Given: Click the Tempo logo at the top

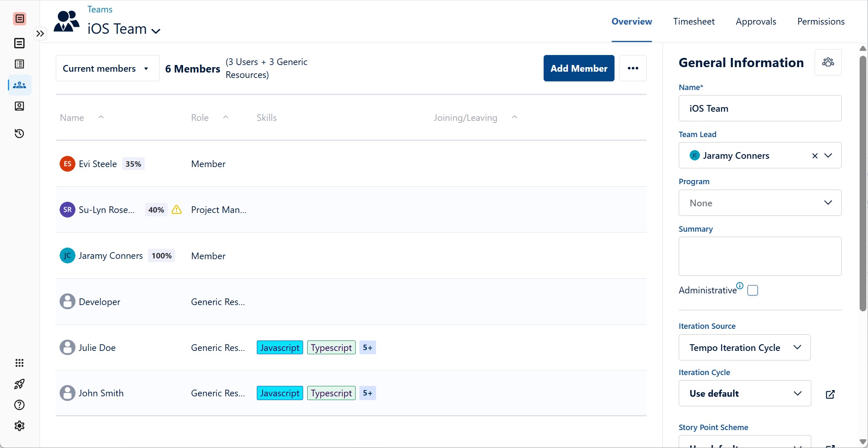Looking at the screenshot, I should coord(19,18).
